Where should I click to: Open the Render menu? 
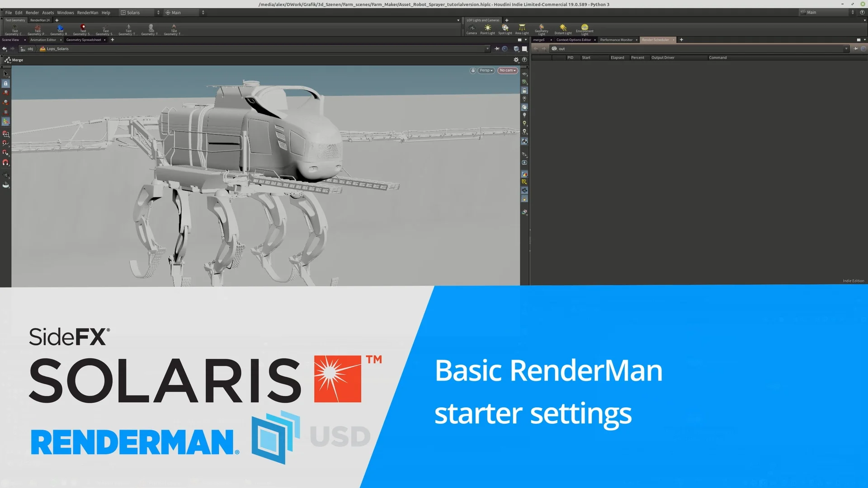click(32, 13)
